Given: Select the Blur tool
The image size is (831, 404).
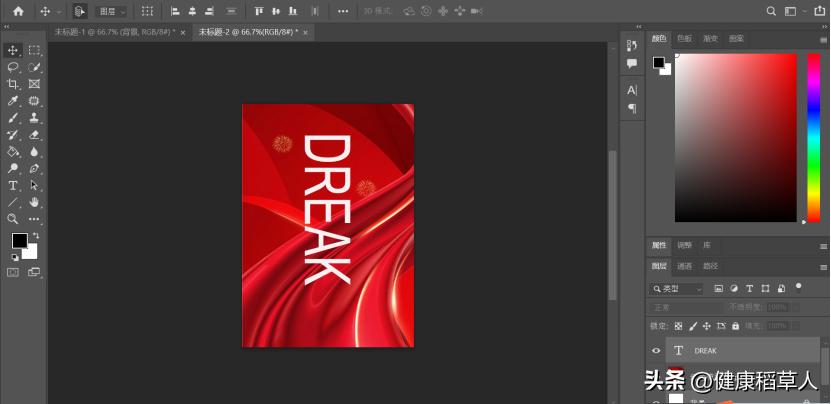Looking at the screenshot, I should [34, 152].
